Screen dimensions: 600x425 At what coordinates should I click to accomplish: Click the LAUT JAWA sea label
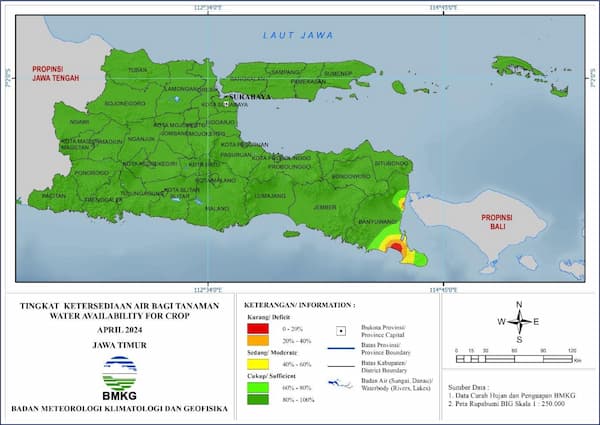[298, 36]
